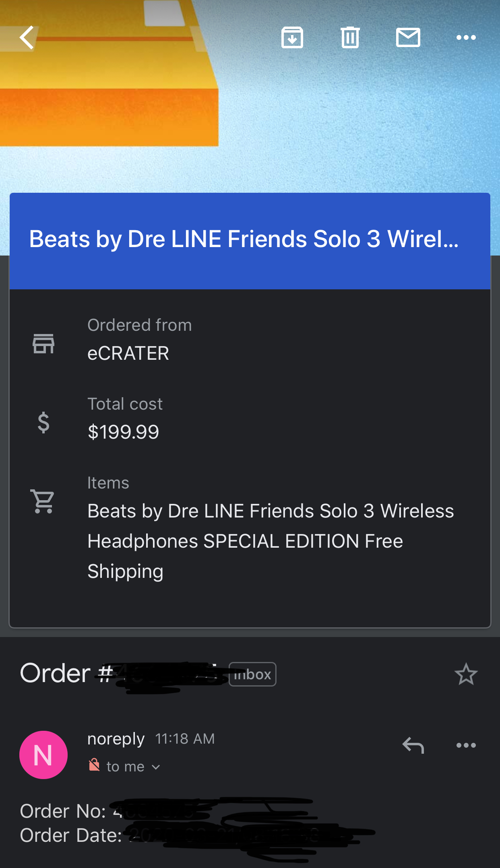Tap the store icon beside eCRATER
Image resolution: width=500 pixels, height=868 pixels.
tap(43, 344)
